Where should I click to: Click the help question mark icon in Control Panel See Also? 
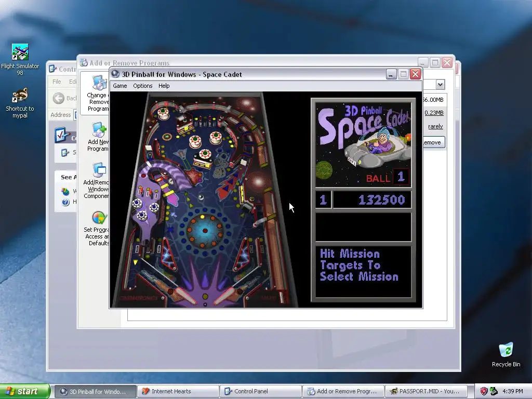(65, 202)
